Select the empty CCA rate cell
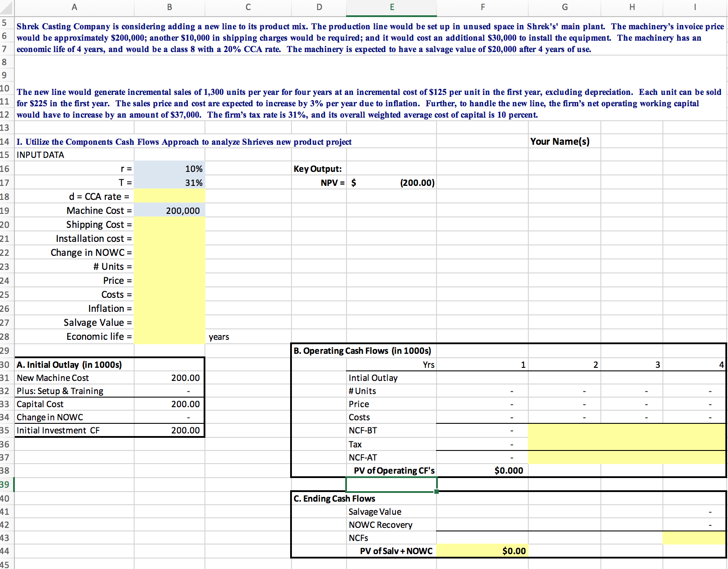Image resolution: width=728 pixels, height=569 pixels. [x=170, y=197]
